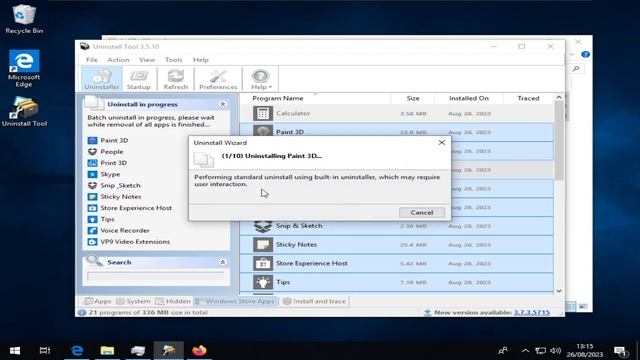Viewport: 640px width, 360px height.
Task: Click Calculator icon in program list
Action: pos(263,113)
